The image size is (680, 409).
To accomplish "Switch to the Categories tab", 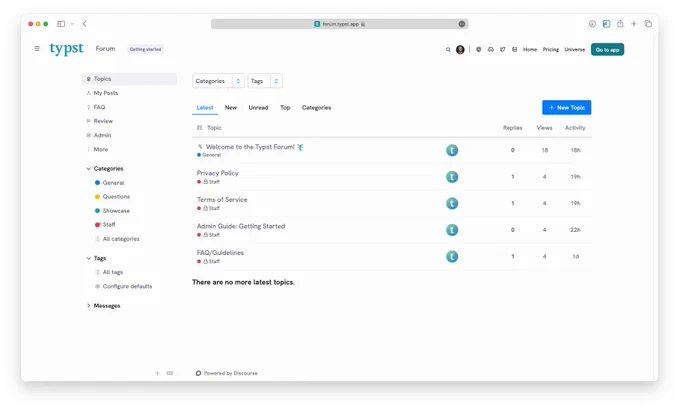I will [x=316, y=108].
